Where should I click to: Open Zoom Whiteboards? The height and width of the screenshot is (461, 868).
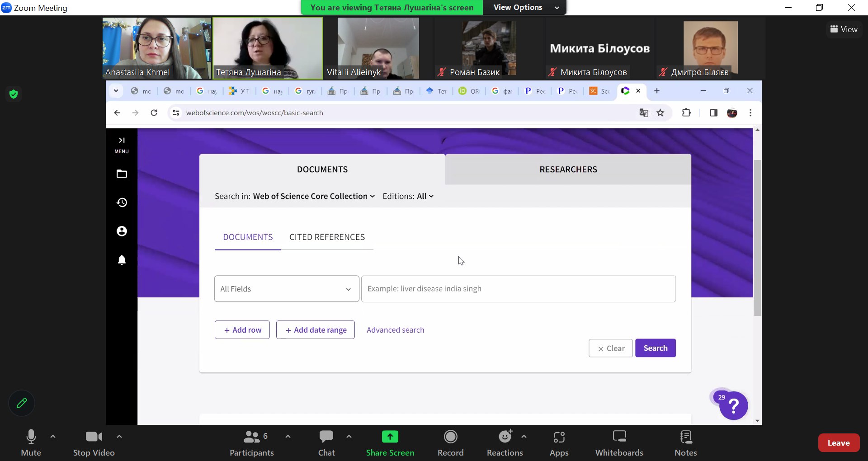point(619,443)
